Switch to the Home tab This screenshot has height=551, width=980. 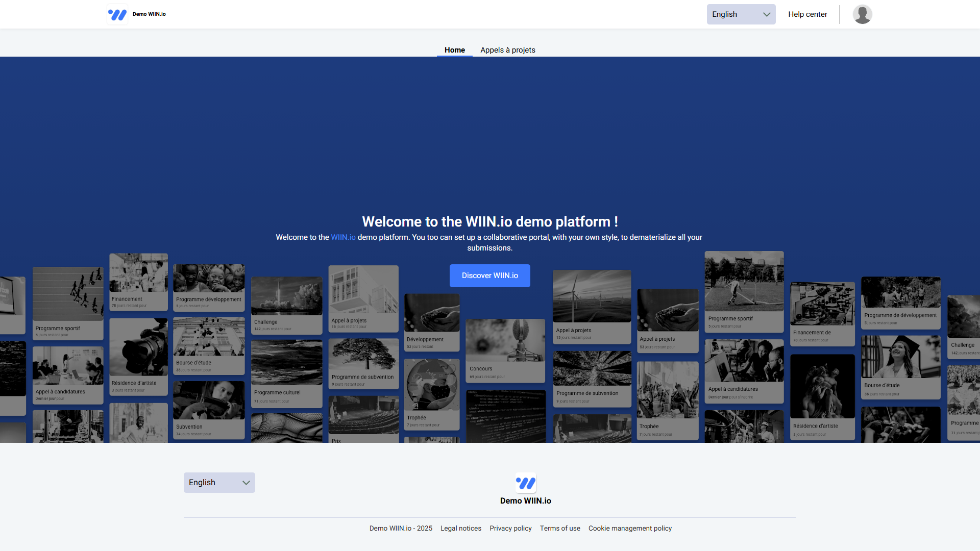455,50
